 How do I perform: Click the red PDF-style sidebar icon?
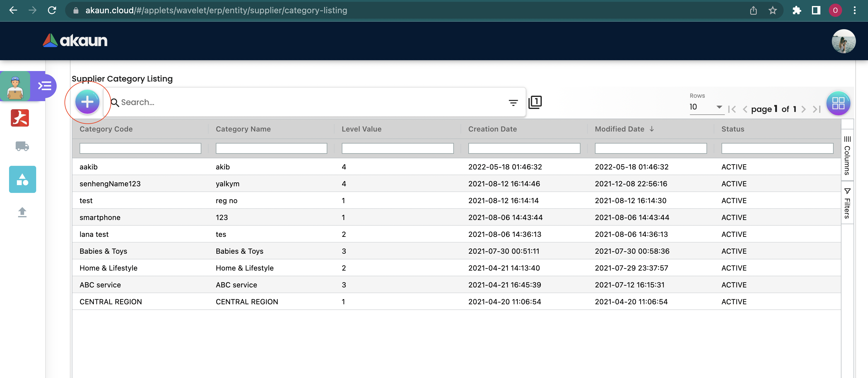(20, 118)
